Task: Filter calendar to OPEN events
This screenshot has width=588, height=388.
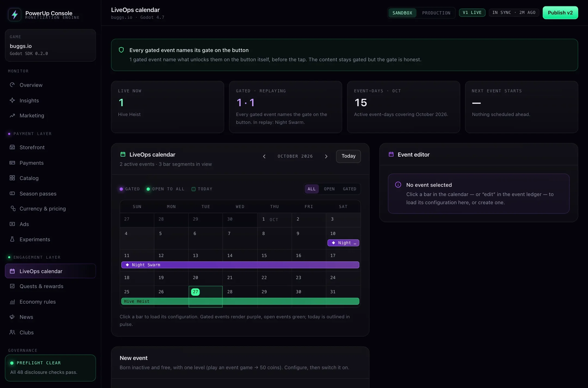Action: pos(329,189)
